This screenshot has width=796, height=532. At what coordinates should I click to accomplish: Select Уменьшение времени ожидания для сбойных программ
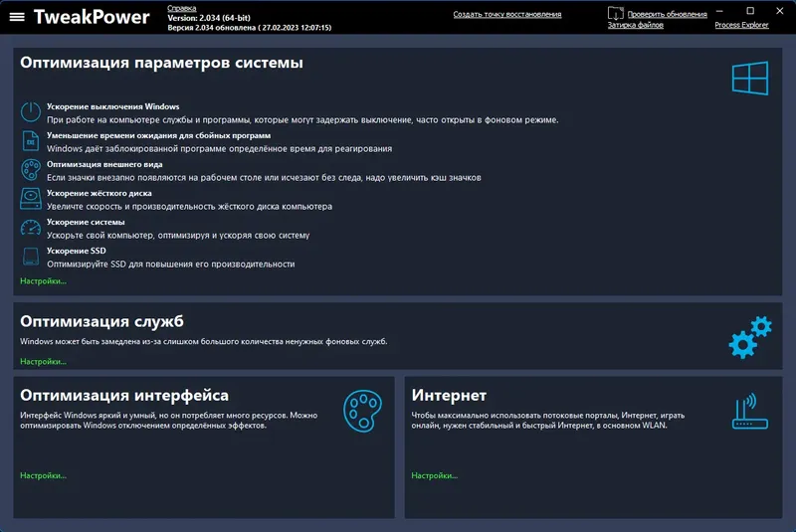[159, 135]
